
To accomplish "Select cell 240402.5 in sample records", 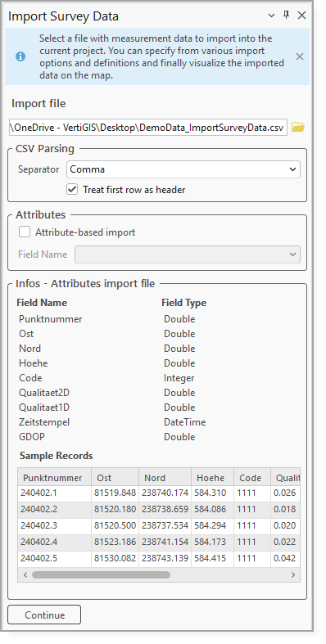I will [x=54, y=559].
